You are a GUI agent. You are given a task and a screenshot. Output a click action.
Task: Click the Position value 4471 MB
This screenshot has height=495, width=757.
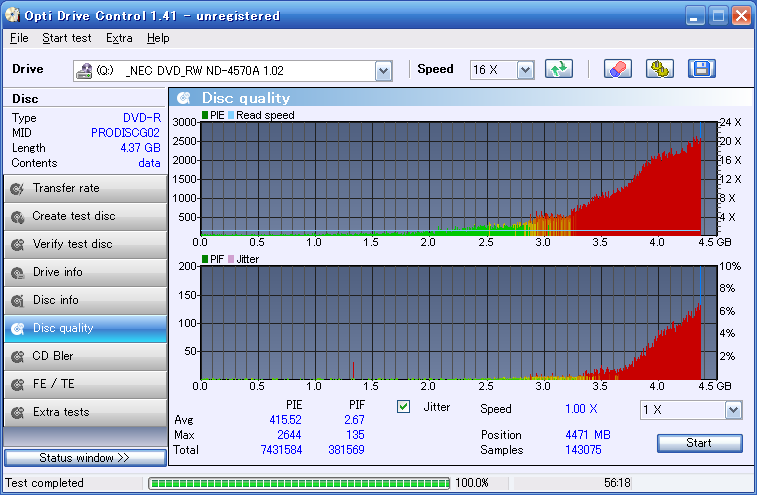(588, 435)
